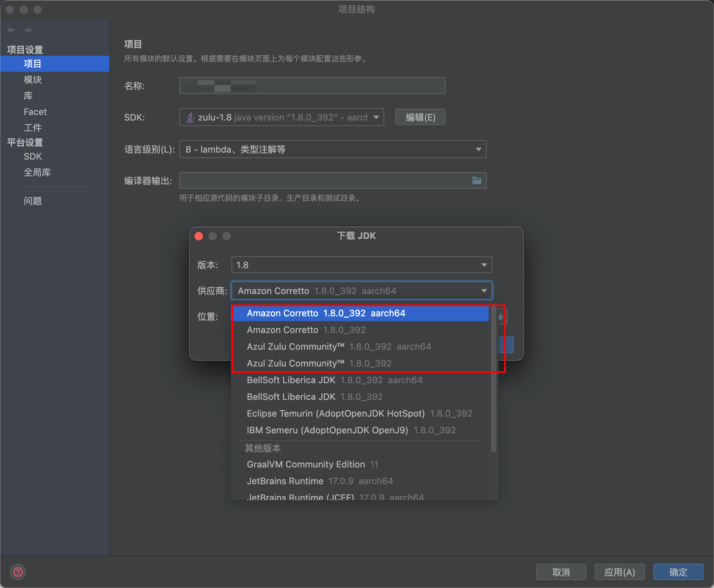
Task: Open the Modules settings section
Action: pyautogui.click(x=32, y=80)
